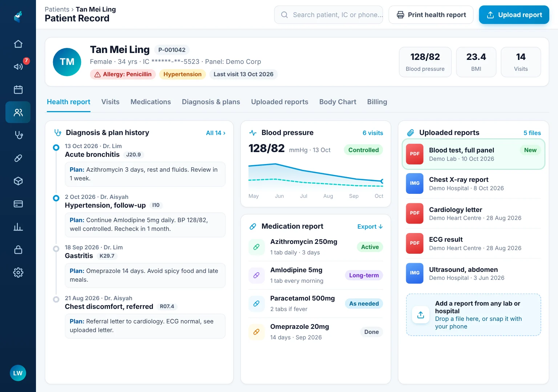The width and height of the screenshot is (558, 392).
Task: Open the Uploaded reports tab
Action: [x=280, y=102]
